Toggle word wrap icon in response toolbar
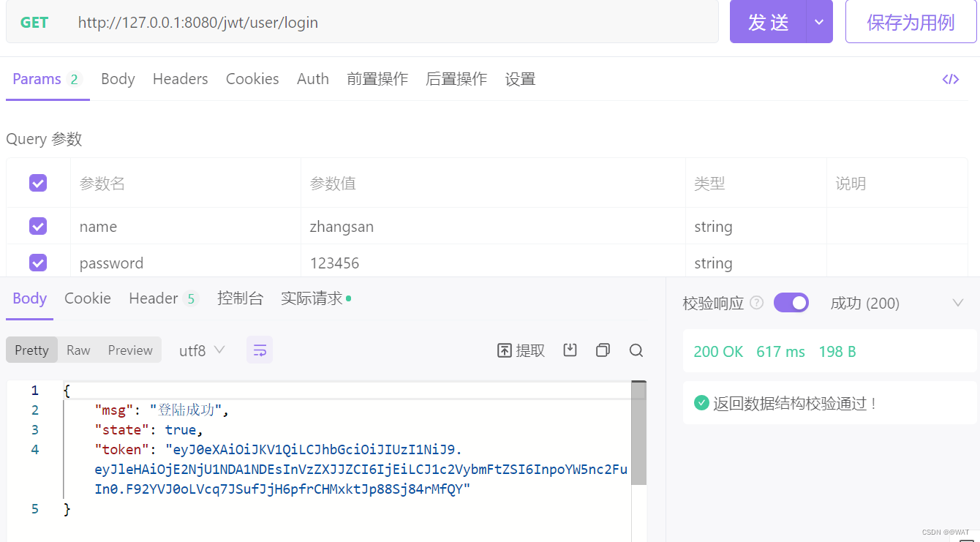 click(260, 350)
